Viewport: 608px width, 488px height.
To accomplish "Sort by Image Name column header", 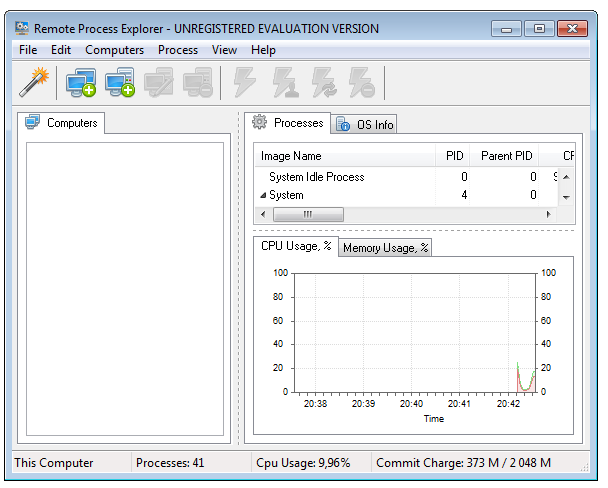I will [x=345, y=156].
